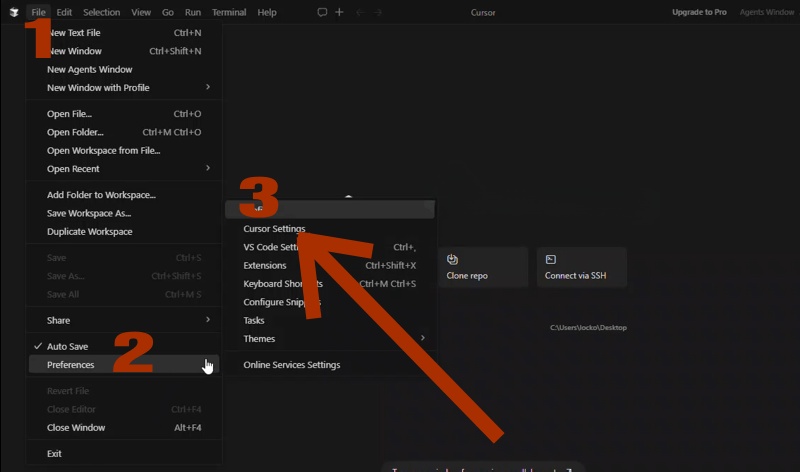Expand Open Recent submenu
This screenshot has height=472, width=800.
pos(124,169)
